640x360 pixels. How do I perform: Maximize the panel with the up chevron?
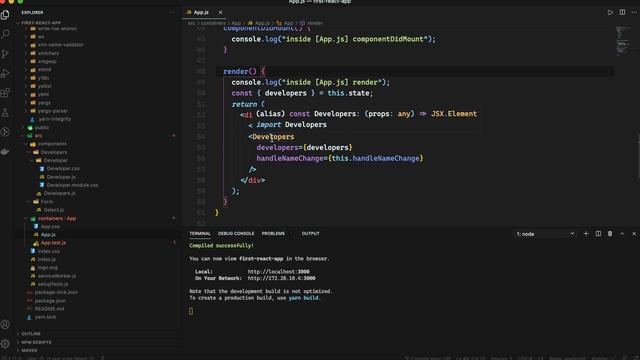[622, 233]
